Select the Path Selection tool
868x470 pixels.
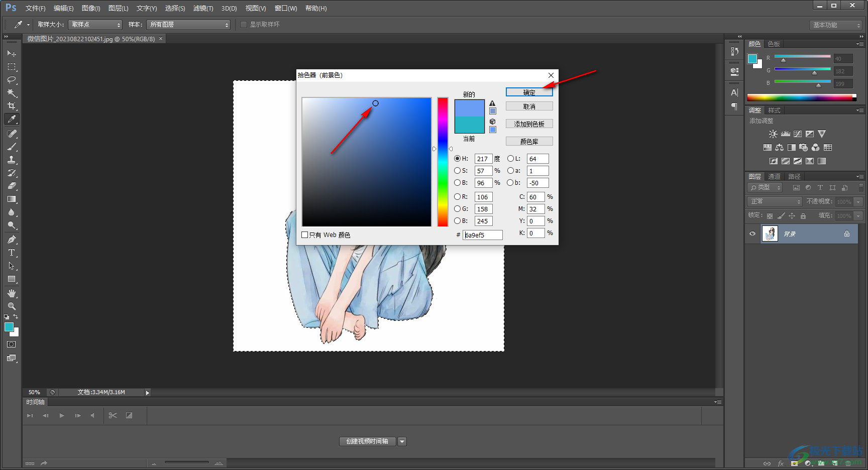tap(12, 266)
